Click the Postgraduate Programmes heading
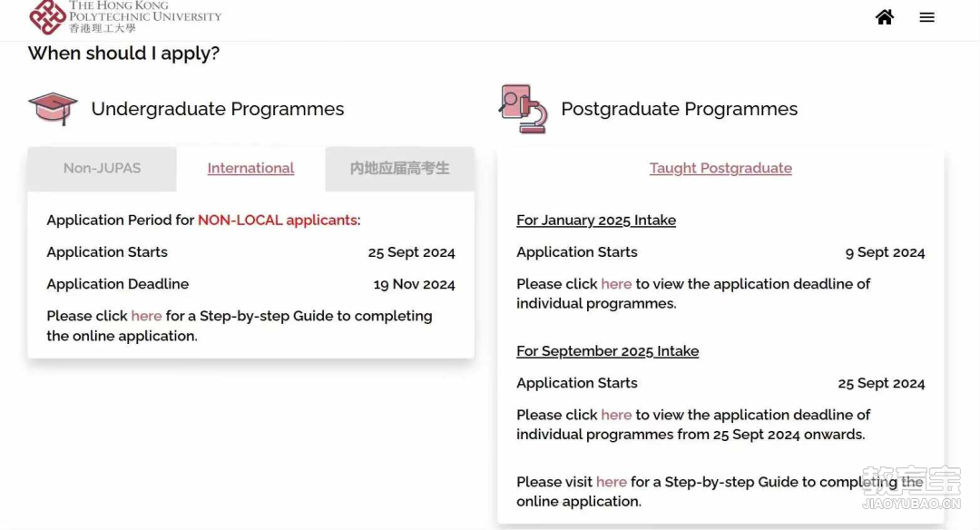This screenshot has height=530, width=980. [x=680, y=109]
